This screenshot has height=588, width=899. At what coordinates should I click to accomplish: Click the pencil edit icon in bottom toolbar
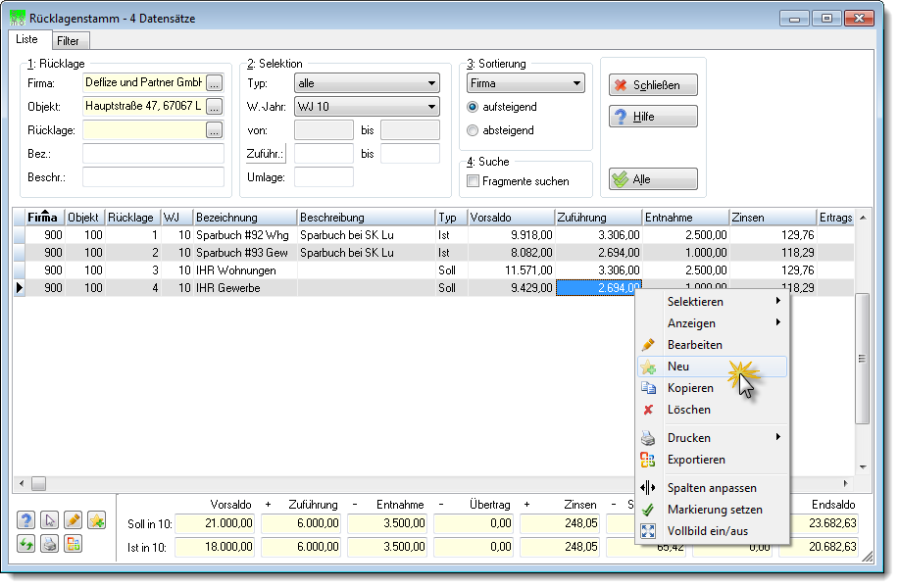pos(74,520)
